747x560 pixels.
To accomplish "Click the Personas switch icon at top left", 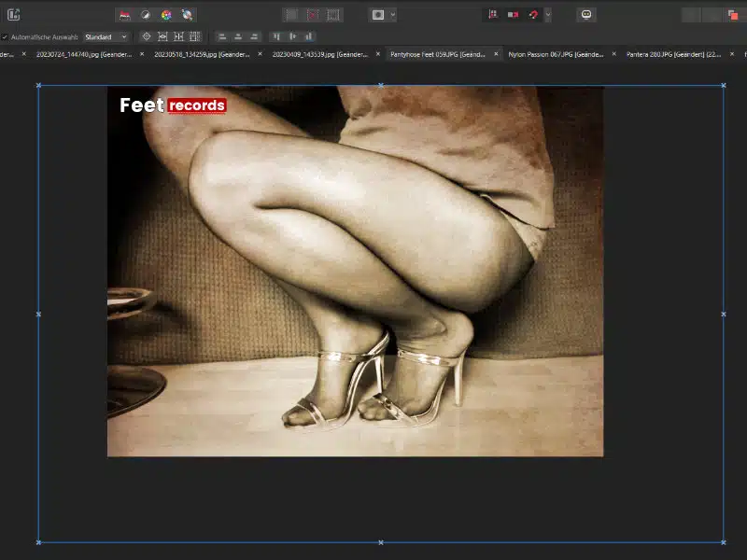I will point(13,15).
